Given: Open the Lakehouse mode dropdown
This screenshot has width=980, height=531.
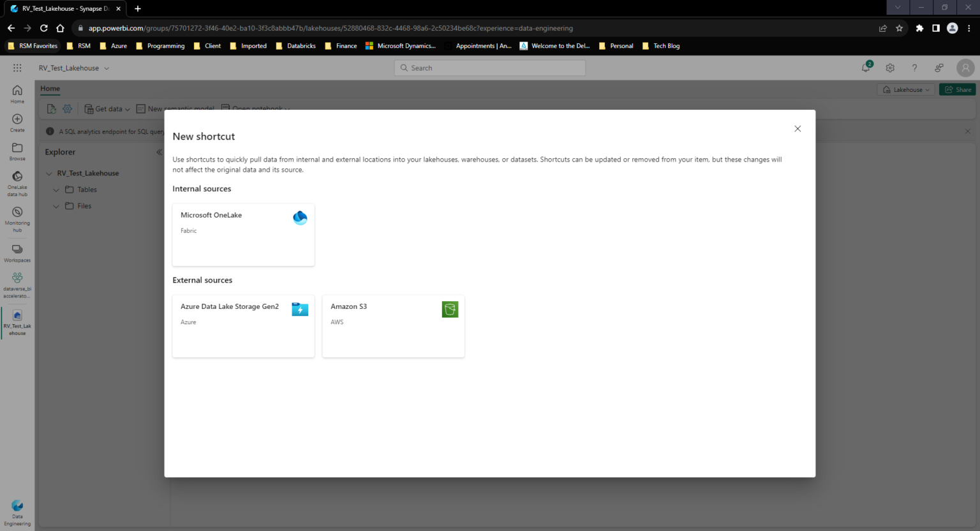Looking at the screenshot, I should coord(906,89).
